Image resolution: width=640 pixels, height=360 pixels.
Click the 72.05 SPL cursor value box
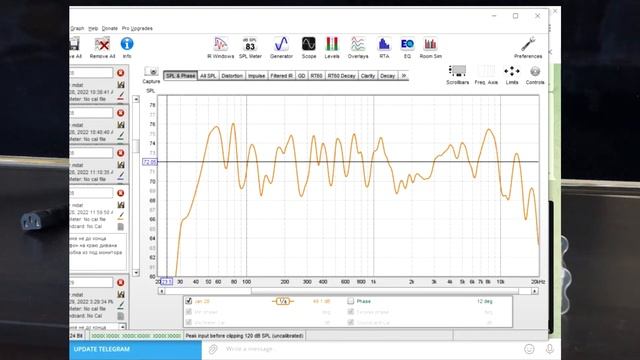(x=149, y=162)
